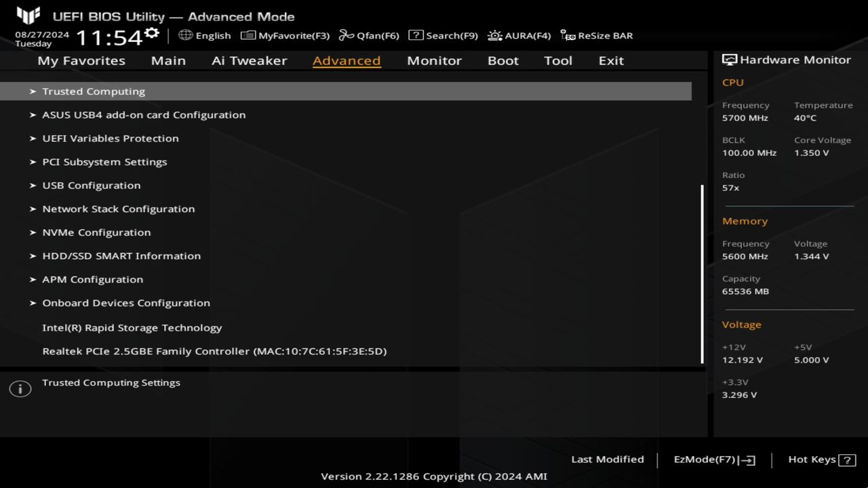This screenshot has height=488, width=868.
Task: Expand APM Configuration arrow
Action: point(33,279)
